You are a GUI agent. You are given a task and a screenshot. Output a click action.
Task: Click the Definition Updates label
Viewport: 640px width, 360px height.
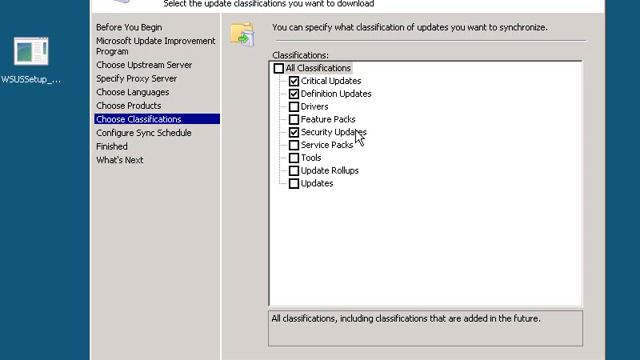coord(336,94)
